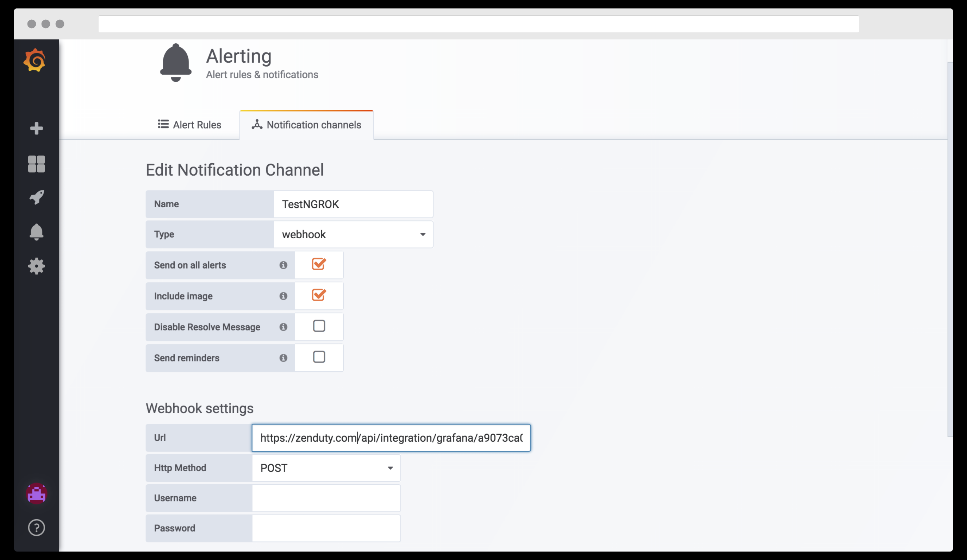Open the Create plus icon menu
Image resolution: width=967 pixels, height=560 pixels.
click(x=37, y=128)
